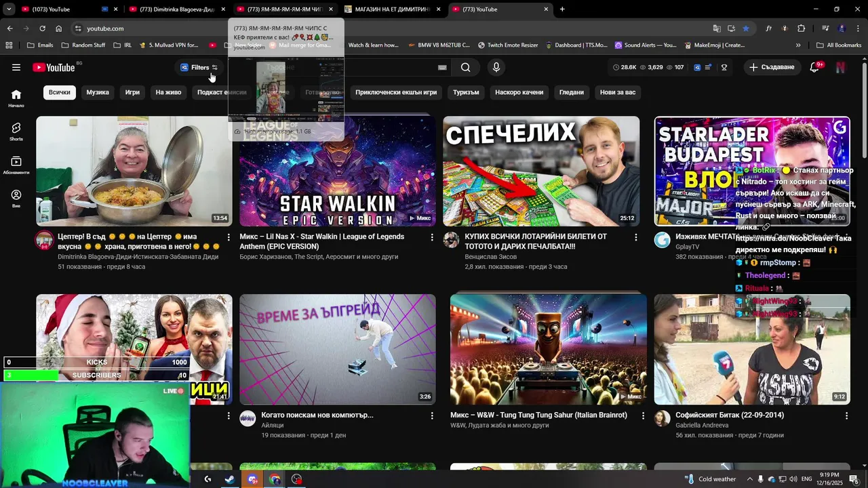
Task: Click the youtube.com address bar
Action: pos(393,28)
